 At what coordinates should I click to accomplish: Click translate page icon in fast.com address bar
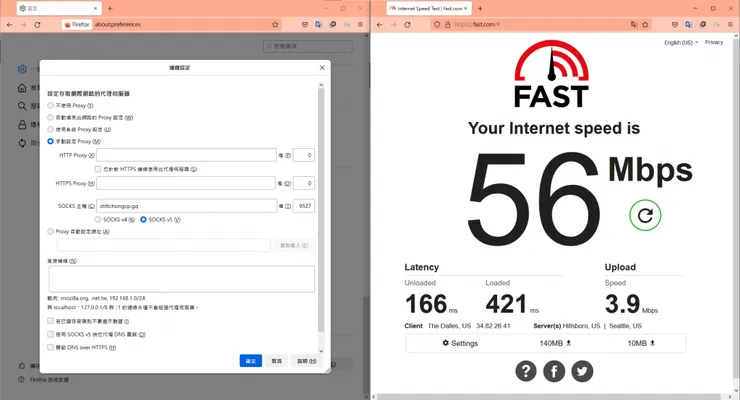tap(634, 25)
